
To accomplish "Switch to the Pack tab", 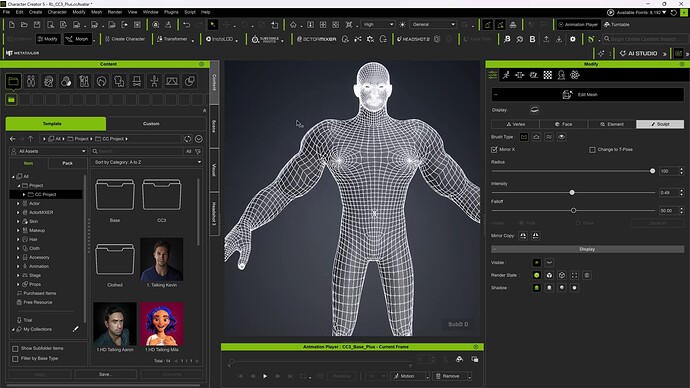I will (67, 163).
